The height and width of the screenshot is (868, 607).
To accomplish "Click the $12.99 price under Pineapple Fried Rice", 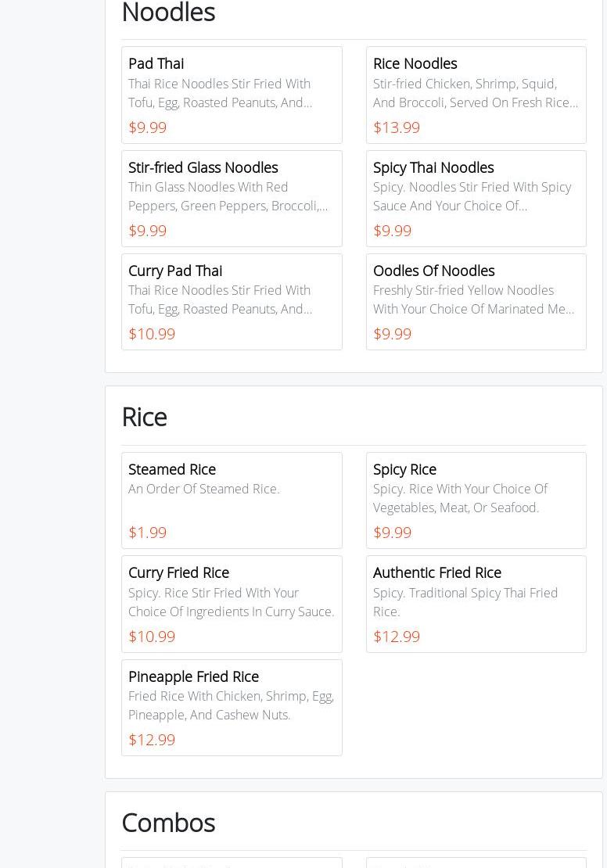I will [152, 739].
